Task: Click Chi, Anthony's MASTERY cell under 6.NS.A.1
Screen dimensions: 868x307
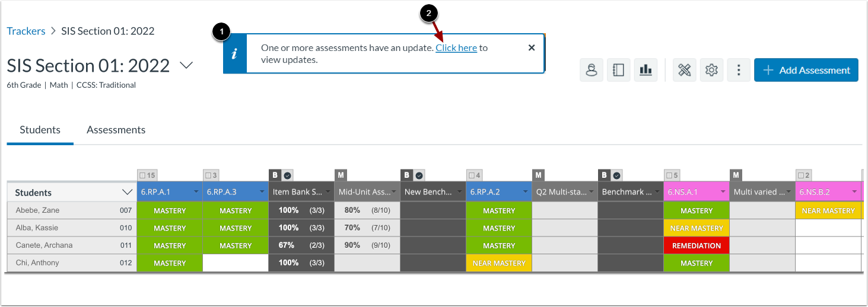Action: (x=697, y=263)
